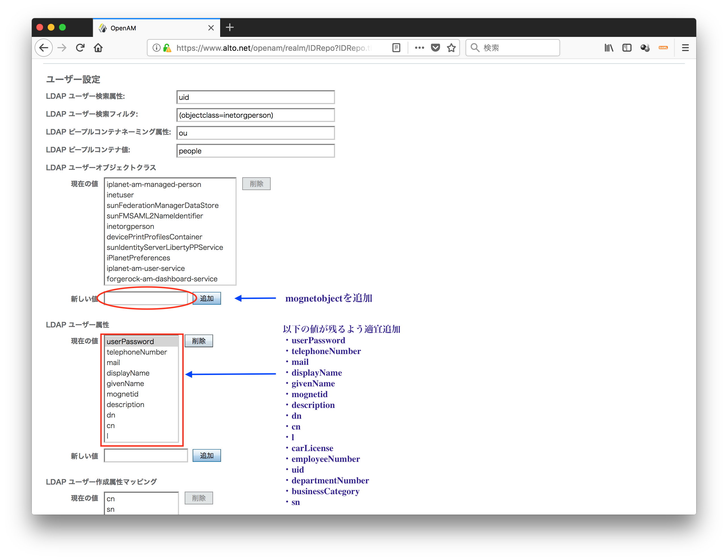Toggle the browser sidebar
Viewport: 728px width, 560px height.
pos(627,48)
